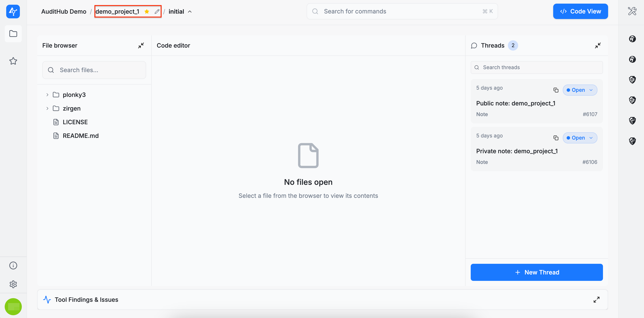Collapse the Threads panel
Image resolution: width=644 pixels, height=318 pixels.
click(x=598, y=45)
